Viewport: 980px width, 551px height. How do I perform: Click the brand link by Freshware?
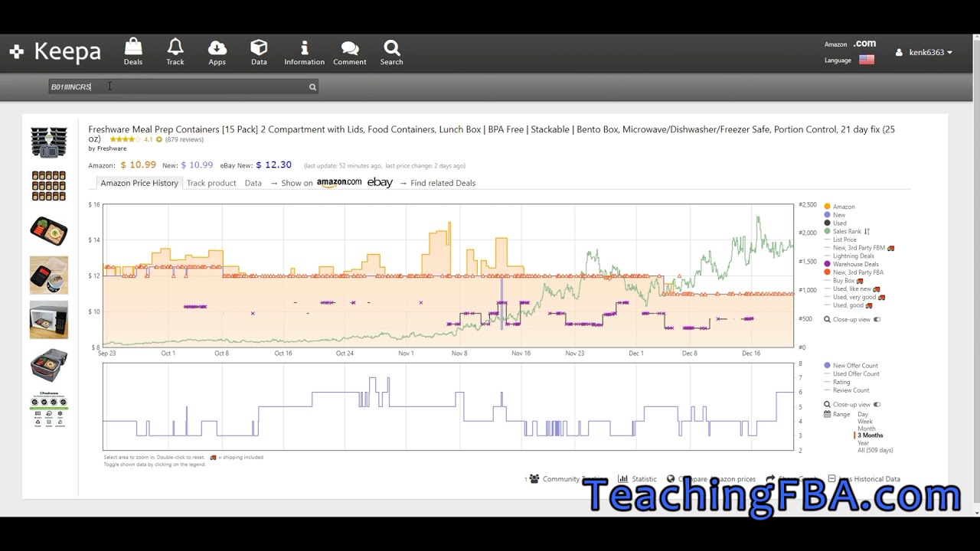coord(107,148)
